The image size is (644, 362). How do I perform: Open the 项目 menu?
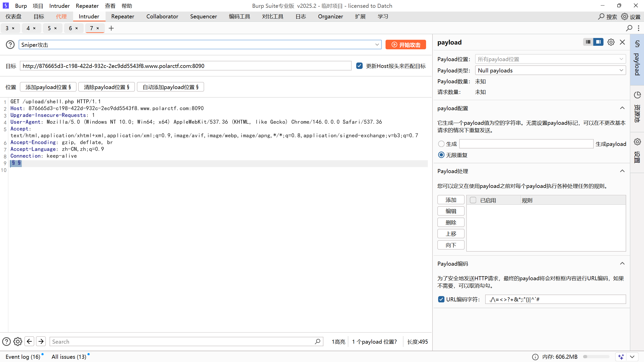click(x=38, y=6)
